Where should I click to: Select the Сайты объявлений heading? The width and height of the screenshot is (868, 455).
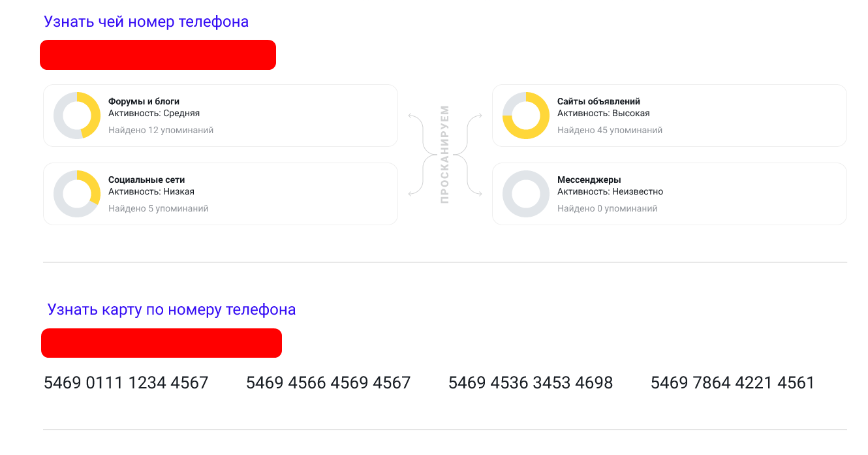(598, 101)
